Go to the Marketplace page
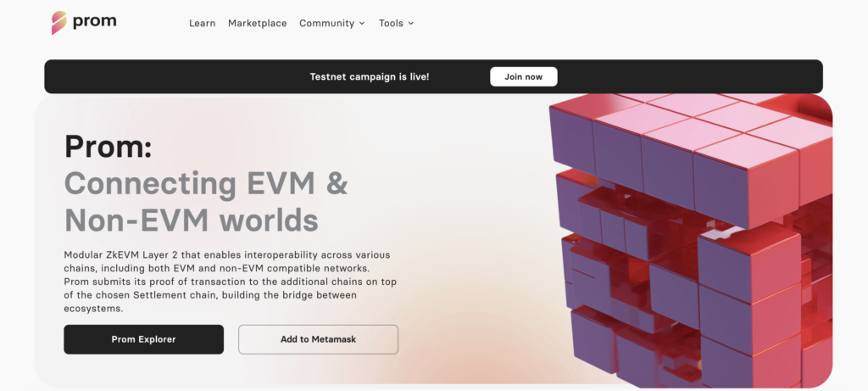 point(258,23)
